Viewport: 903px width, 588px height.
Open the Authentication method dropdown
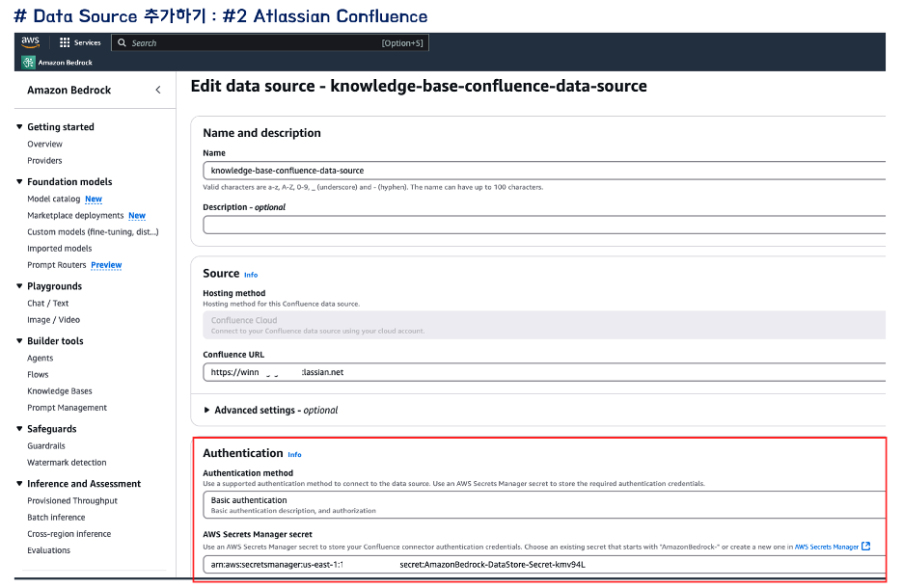tap(544, 504)
